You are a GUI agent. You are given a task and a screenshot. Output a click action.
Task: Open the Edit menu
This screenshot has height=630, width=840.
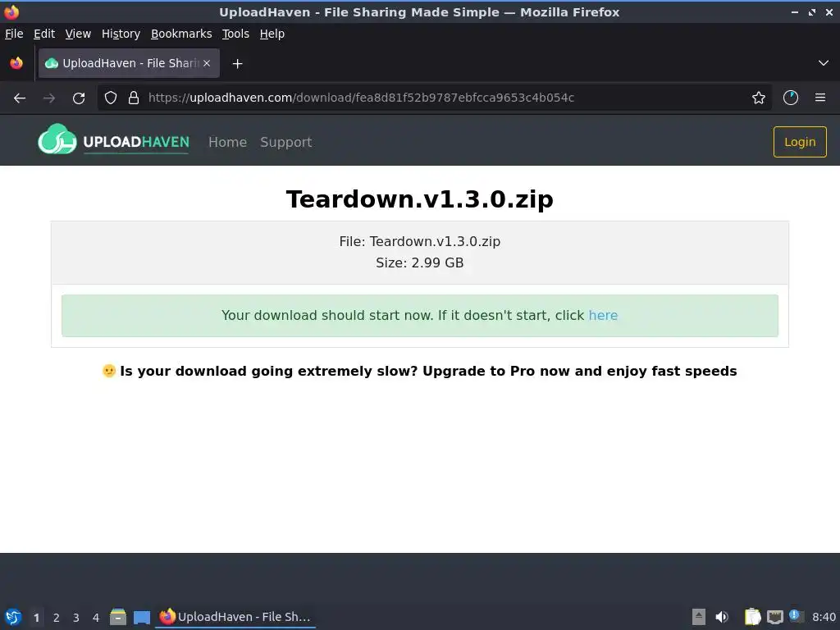[44, 34]
